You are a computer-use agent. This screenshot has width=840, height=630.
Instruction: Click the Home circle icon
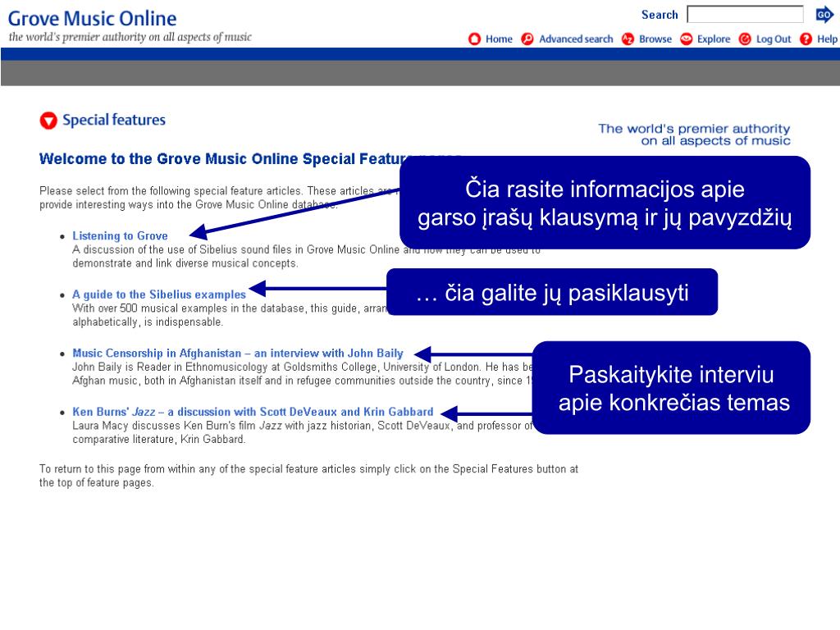pyautogui.click(x=475, y=39)
